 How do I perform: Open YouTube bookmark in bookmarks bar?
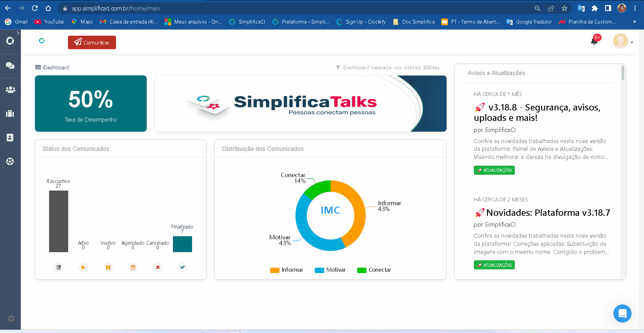pyautogui.click(x=49, y=22)
